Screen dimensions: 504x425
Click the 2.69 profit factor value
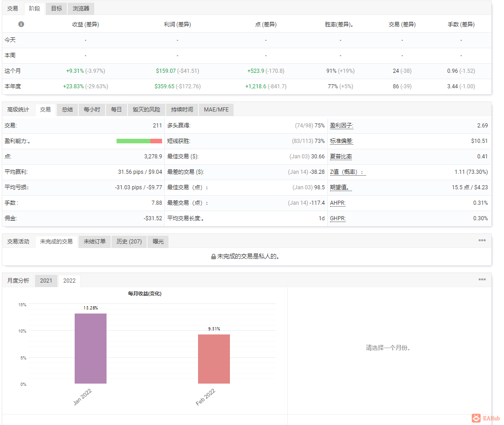pos(483,126)
